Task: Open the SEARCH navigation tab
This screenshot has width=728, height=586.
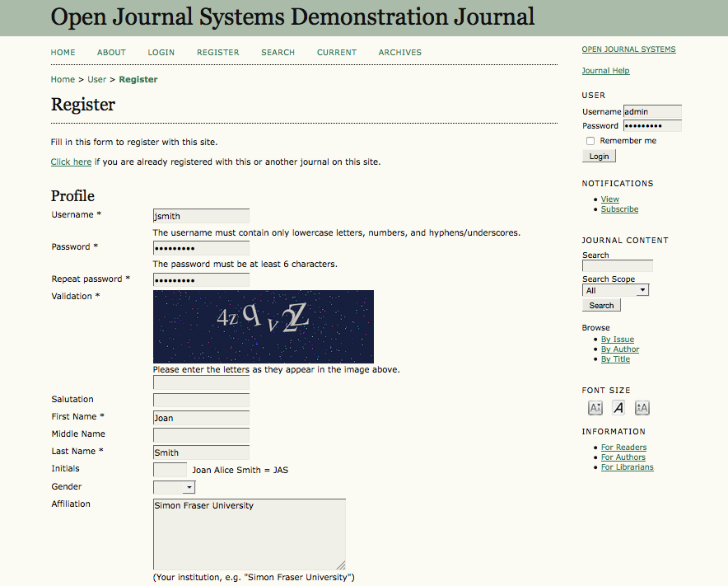Action: tap(278, 52)
